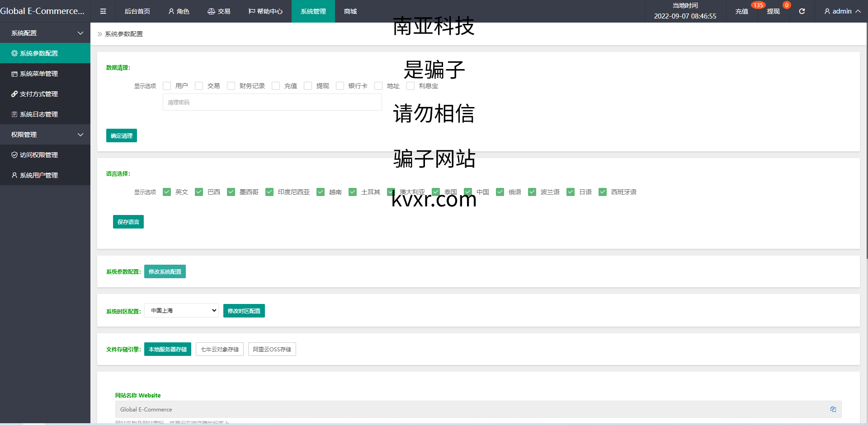Expand the admin account dropdown arrow
The width and height of the screenshot is (868, 425).
point(858,11)
